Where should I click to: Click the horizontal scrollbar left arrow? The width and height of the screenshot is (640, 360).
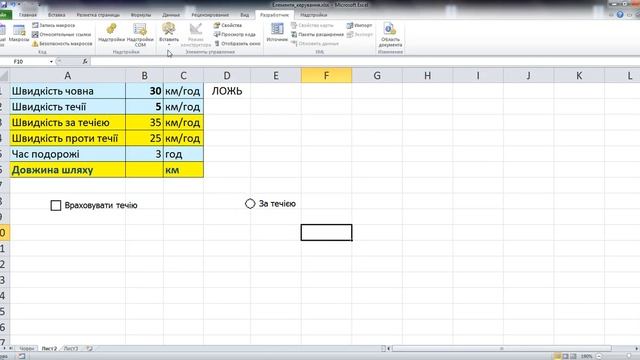[389, 349]
